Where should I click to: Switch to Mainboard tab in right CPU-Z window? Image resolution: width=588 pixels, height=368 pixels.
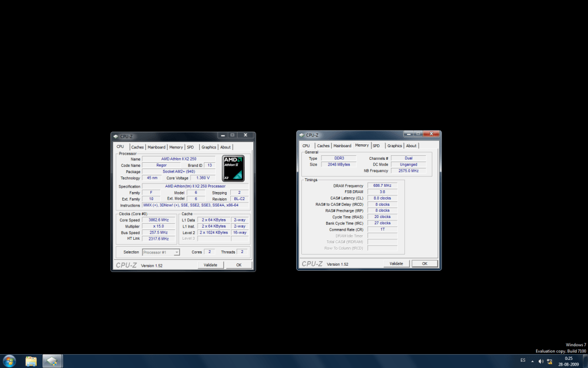pos(342,145)
